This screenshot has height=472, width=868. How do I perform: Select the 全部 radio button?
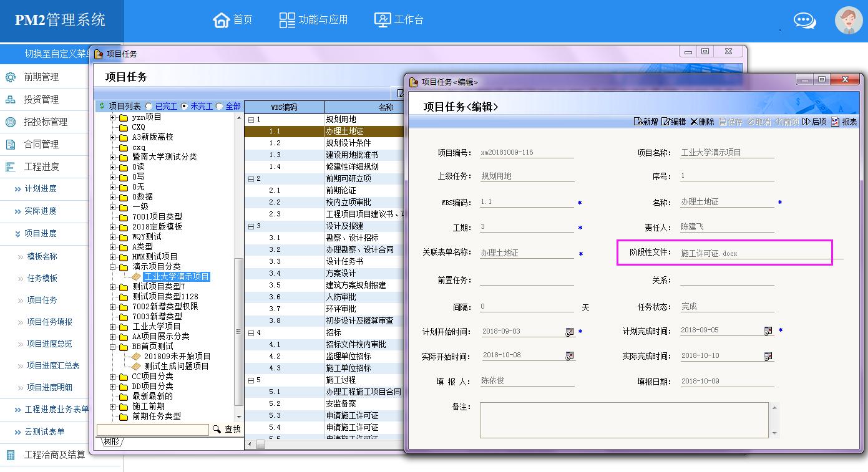(219, 107)
